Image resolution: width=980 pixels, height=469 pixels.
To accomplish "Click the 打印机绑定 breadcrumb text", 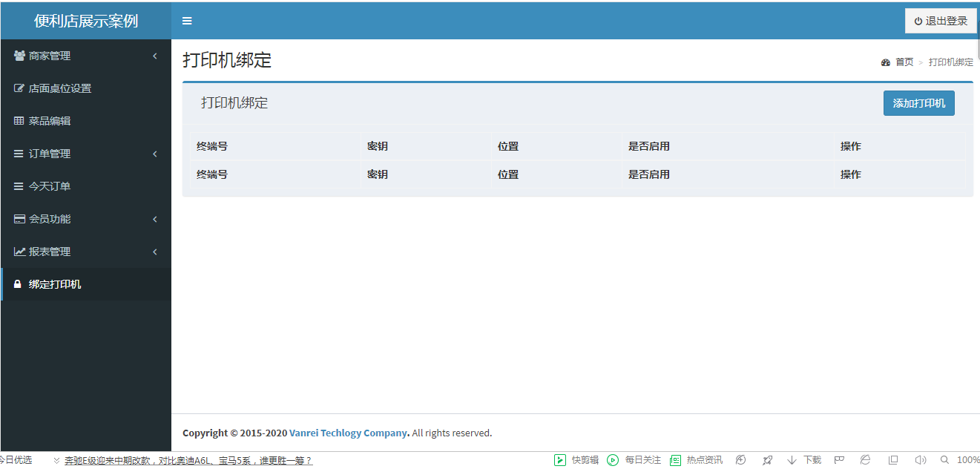I will (x=951, y=62).
